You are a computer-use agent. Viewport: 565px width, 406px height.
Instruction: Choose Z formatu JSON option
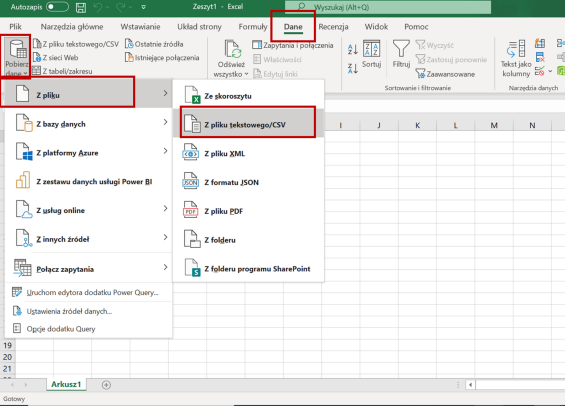[x=248, y=182]
